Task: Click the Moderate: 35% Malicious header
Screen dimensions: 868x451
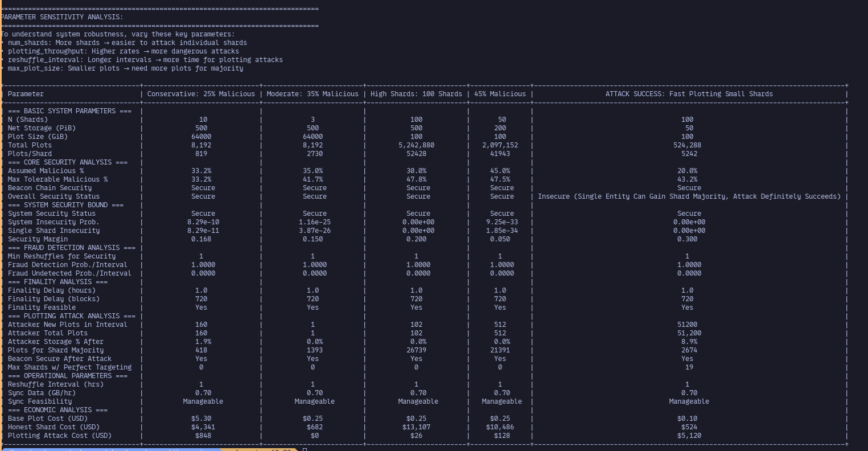Action: (312, 94)
